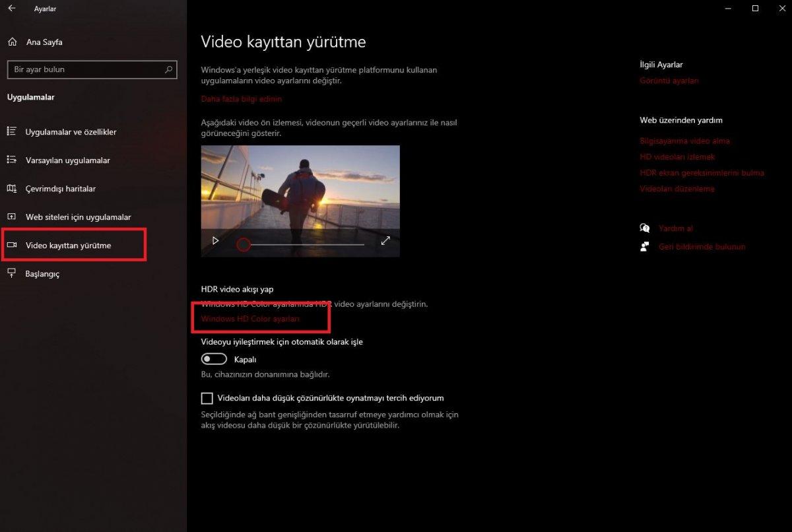Click the Bir ayar bulun search field

coord(92,69)
